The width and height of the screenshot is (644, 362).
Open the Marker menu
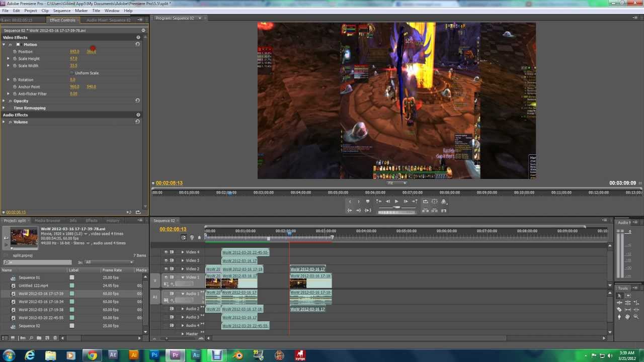(81, 11)
